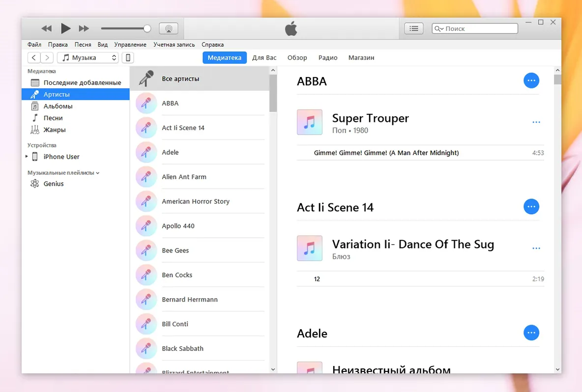Select American Horror Story artist row
This screenshot has width=582, height=392.
(200, 201)
